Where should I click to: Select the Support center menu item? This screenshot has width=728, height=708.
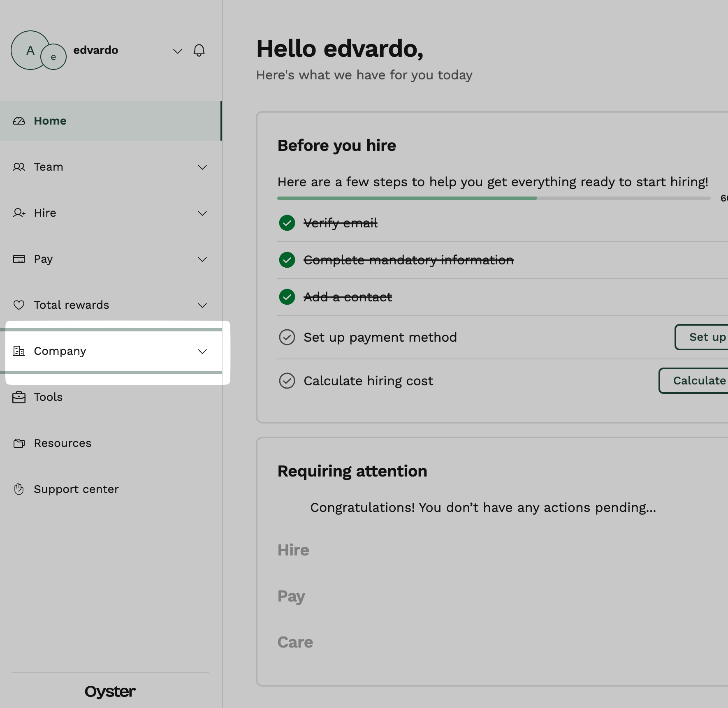76,489
